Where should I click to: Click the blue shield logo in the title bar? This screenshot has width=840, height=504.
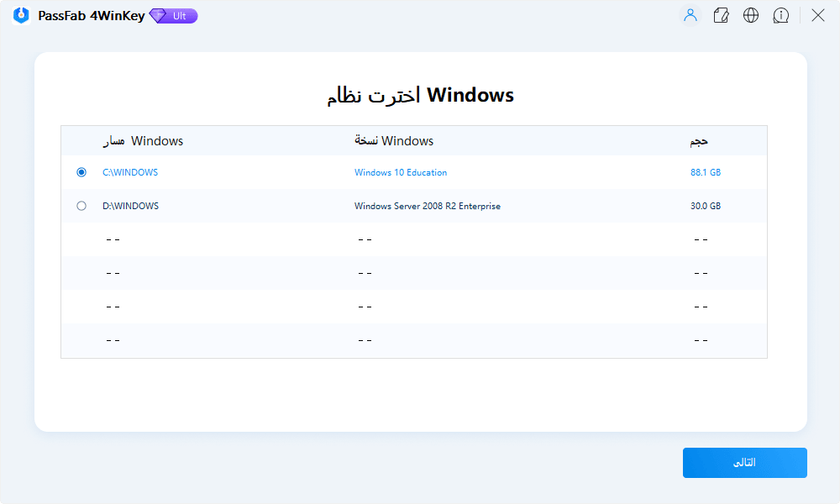[20, 15]
